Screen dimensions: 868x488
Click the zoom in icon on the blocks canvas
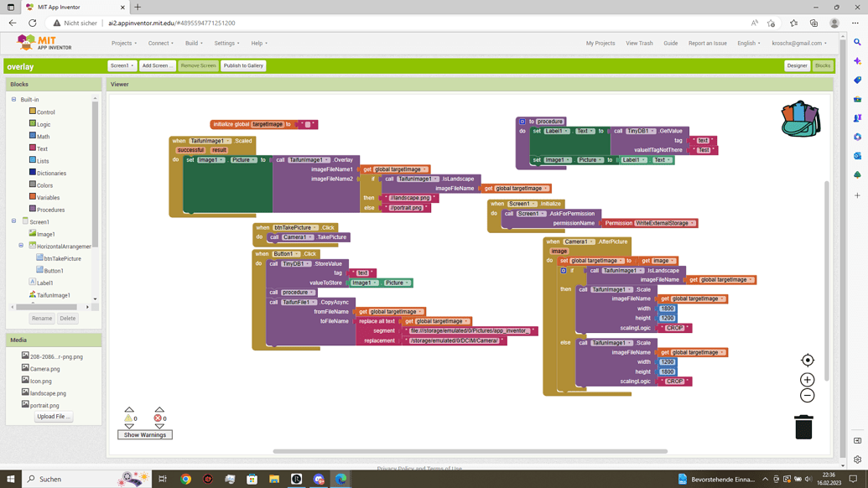pyautogui.click(x=807, y=379)
